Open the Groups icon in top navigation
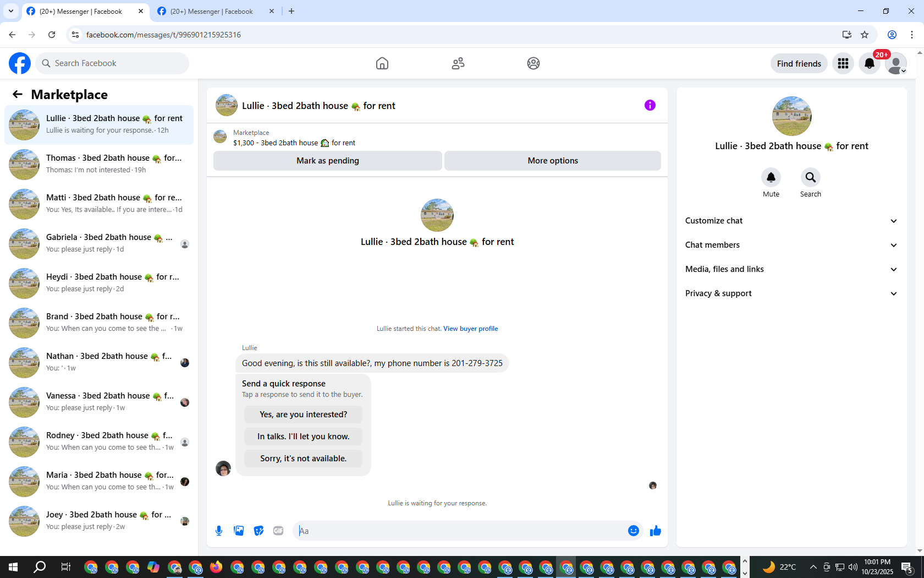This screenshot has height=578, width=924. click(533, 63)
